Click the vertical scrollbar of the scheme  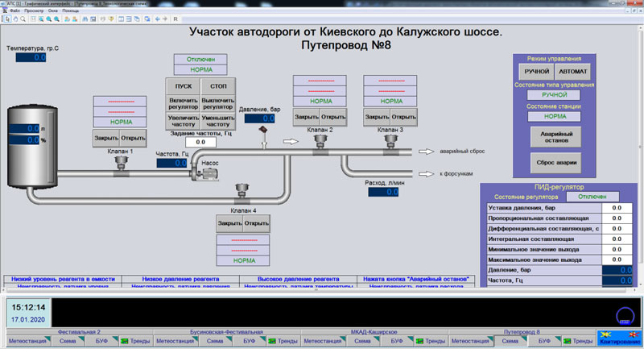pyautogui.click(x=641, y=156)
